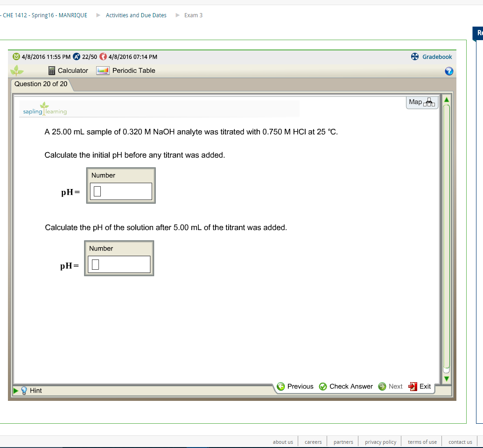Open the Calculator tool
This screenshot has height=448, width=483.
[x=68, y=70]
